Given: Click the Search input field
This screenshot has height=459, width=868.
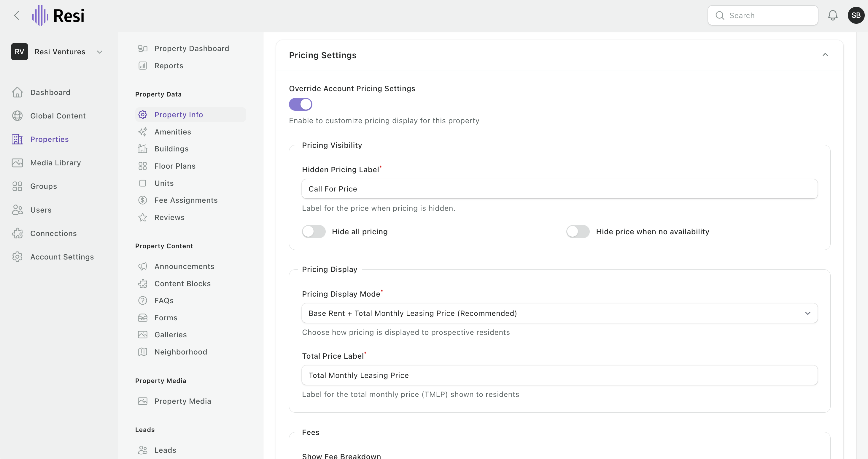Looking at the screenshot, I should [763, 15].
